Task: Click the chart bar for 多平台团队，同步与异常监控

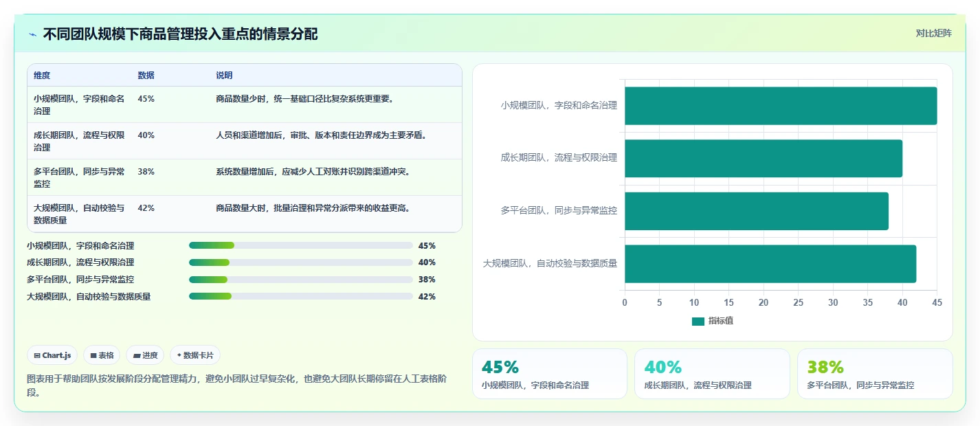Action: pyautogui.click(x=757, y=211)
